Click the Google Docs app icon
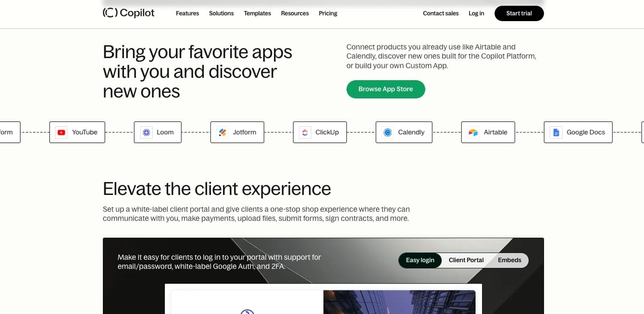 pyautogui.click(x=556, y=133)
